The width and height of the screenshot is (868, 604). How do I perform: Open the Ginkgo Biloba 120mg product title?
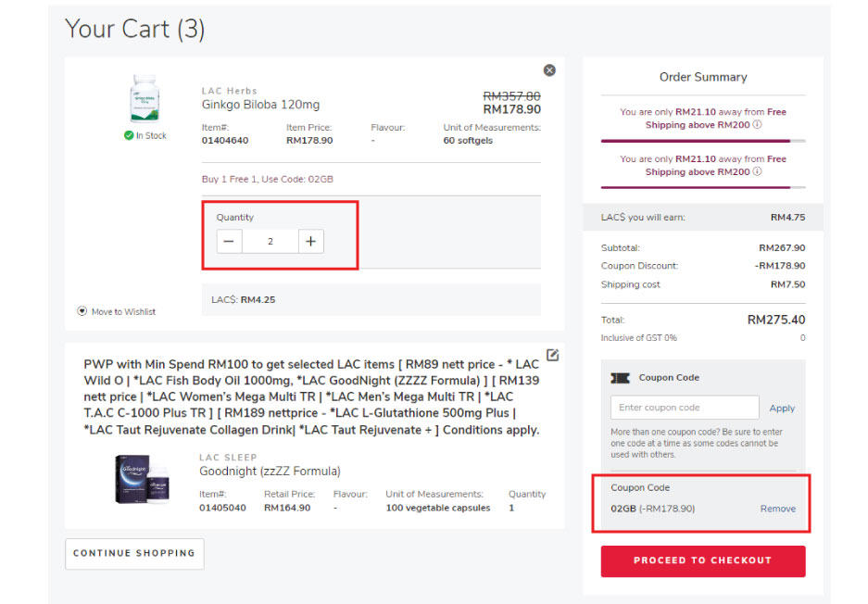pyautogui.click(x=260, y=105)
